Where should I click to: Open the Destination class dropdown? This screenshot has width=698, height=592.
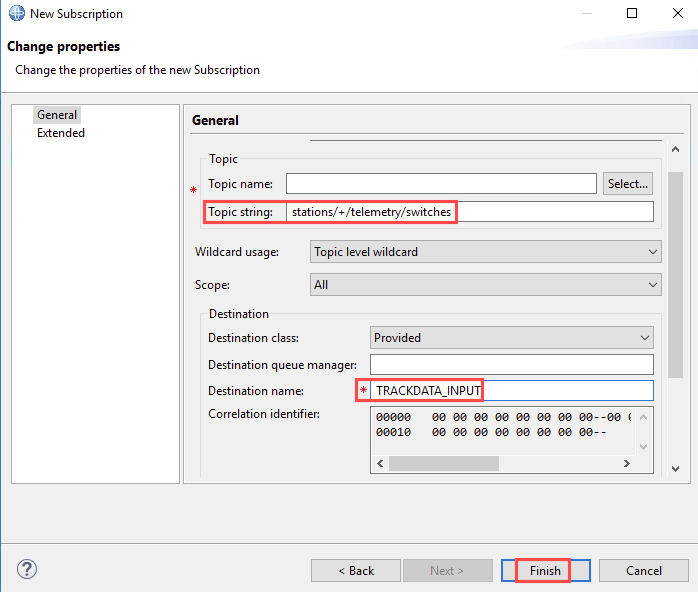click(x=511, y=337)
